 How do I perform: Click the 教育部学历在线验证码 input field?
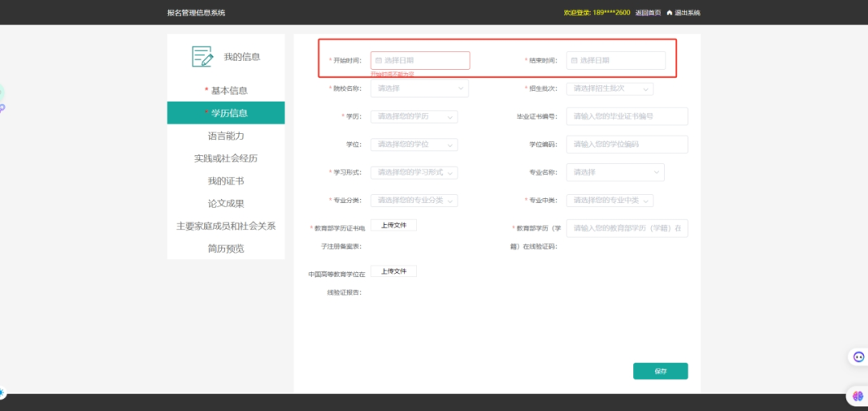coord(627,229)
